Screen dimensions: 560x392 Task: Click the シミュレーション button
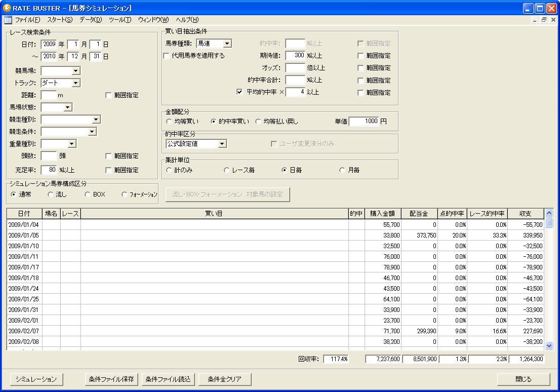click(36, 379)
